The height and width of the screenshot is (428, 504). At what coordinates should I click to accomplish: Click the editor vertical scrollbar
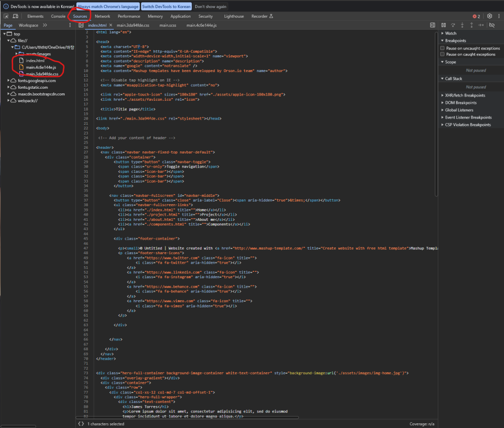tap(436, 114)
